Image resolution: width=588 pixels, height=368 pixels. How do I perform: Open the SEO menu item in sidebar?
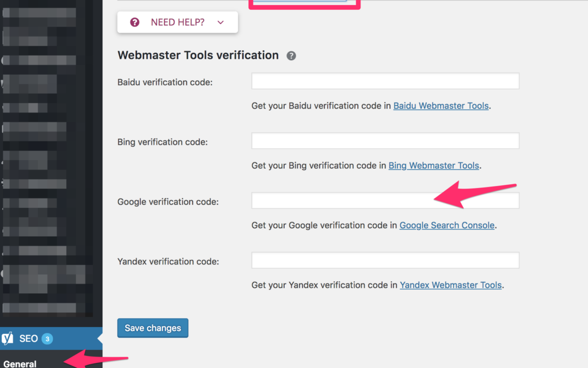[x=28, y=339]
